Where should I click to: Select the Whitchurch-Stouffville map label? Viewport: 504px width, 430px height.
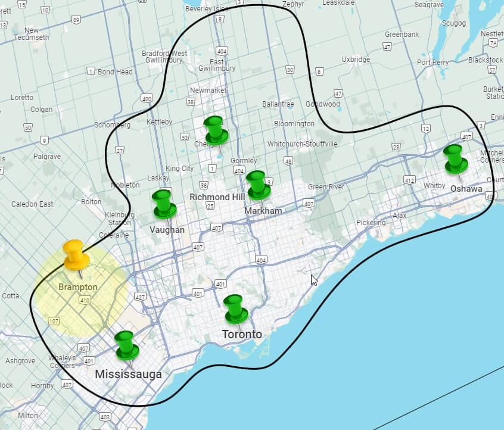[302, 144]
